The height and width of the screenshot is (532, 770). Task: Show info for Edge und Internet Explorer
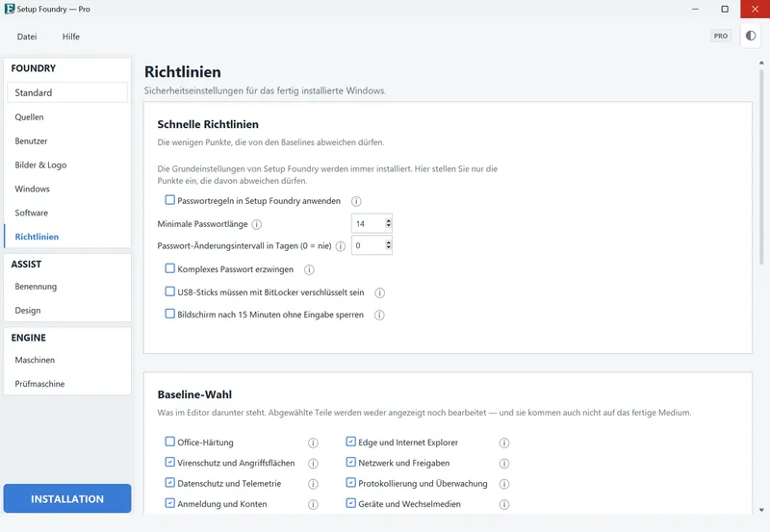click(503, 443)
